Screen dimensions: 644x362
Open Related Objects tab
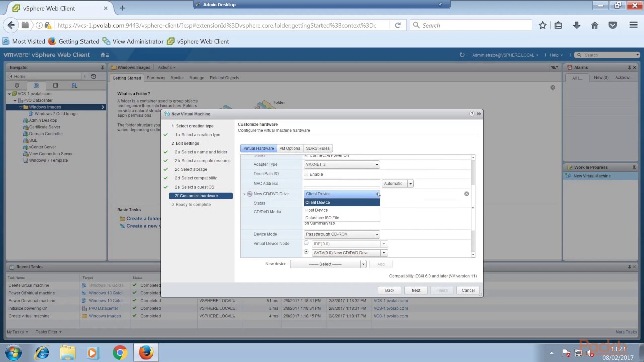tap(224, 78)
